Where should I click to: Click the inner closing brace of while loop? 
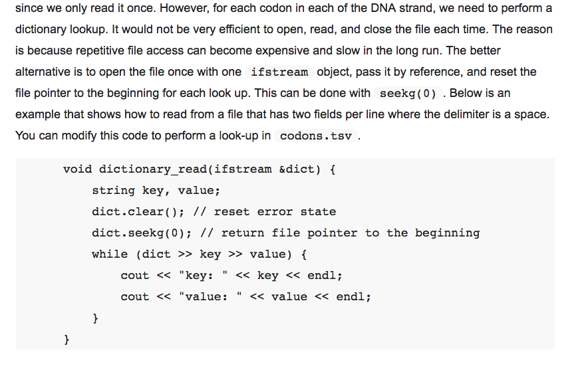pyautogui.click(x=95, y=318)
